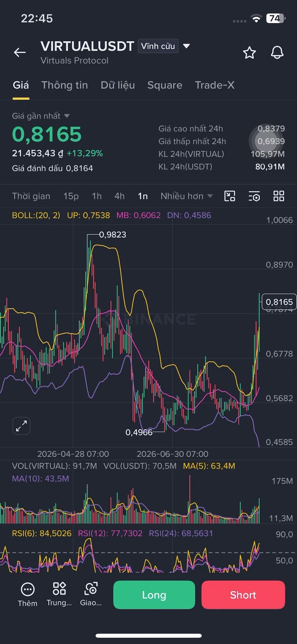The image size is (297, 644).
Task: Tap the MB: 0,6062 Bollinger value
Action: (138, 215)
